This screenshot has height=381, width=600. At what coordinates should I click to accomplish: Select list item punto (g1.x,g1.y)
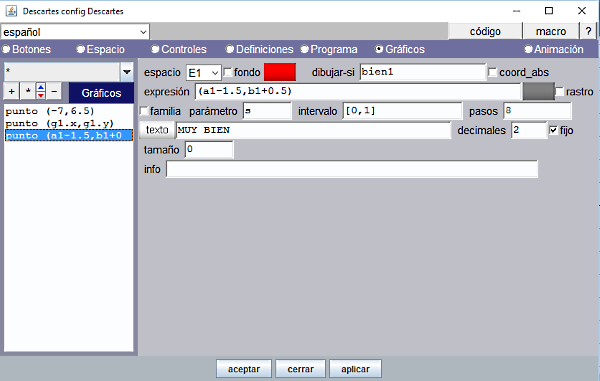[68, 123]
